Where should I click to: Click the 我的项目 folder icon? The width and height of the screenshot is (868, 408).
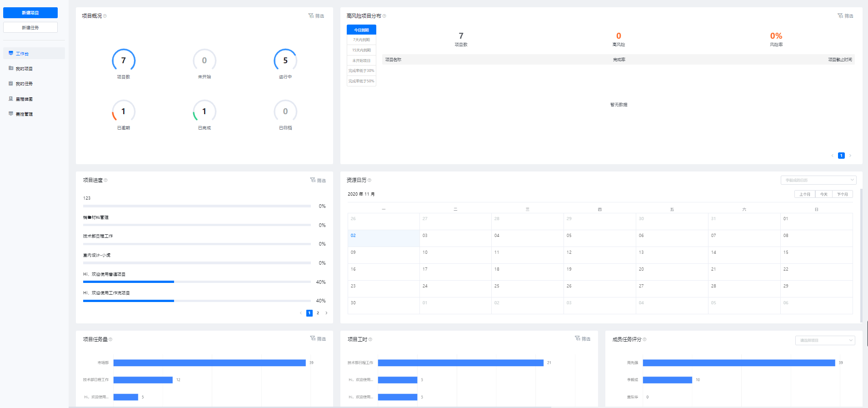(11, 68)
